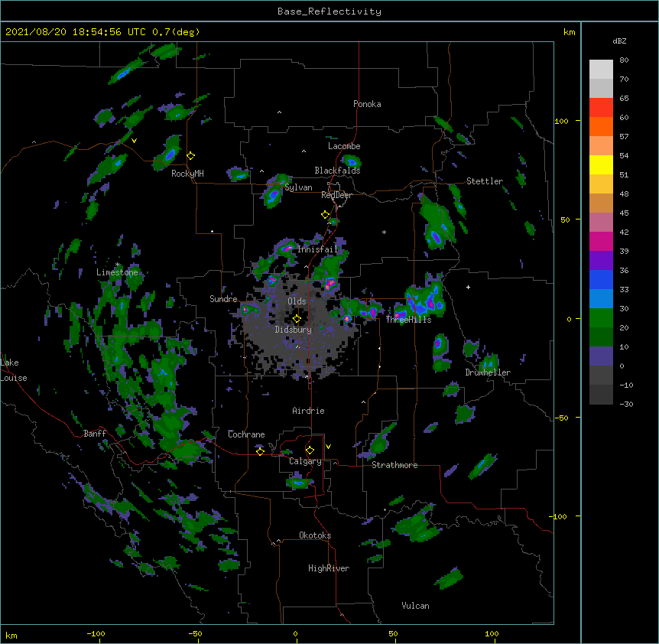Click the Blackfalds city label
The image size is (659, 644).
[337, 171]
